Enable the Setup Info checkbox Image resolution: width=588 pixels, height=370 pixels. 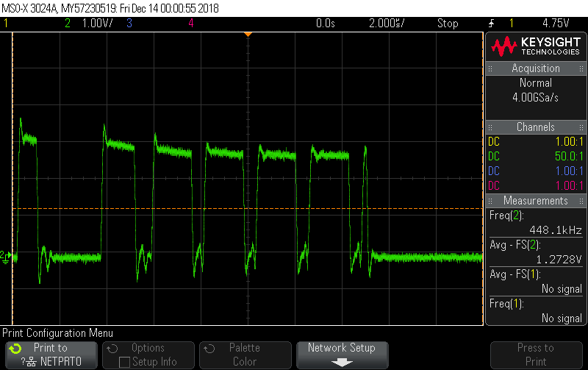(124, 362)
